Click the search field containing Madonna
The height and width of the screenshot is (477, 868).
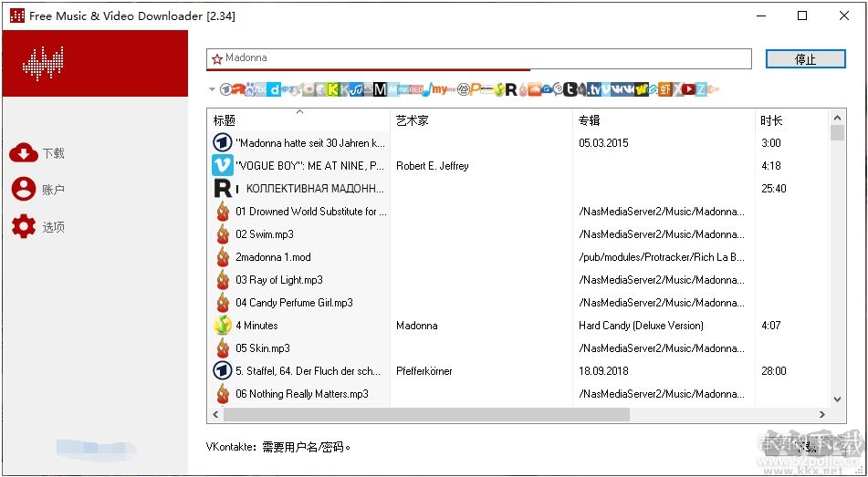coord(479,58)
